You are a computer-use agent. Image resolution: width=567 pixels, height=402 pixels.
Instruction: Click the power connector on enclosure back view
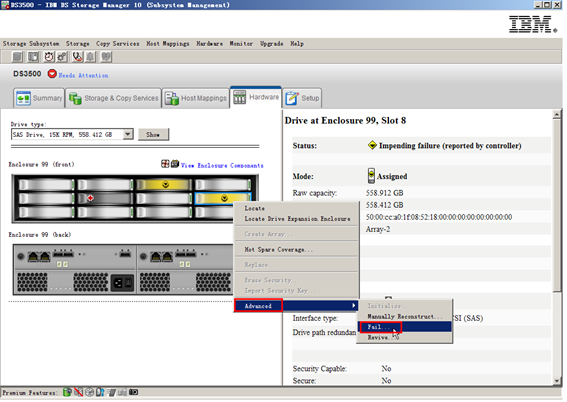[x=122, y=283]
